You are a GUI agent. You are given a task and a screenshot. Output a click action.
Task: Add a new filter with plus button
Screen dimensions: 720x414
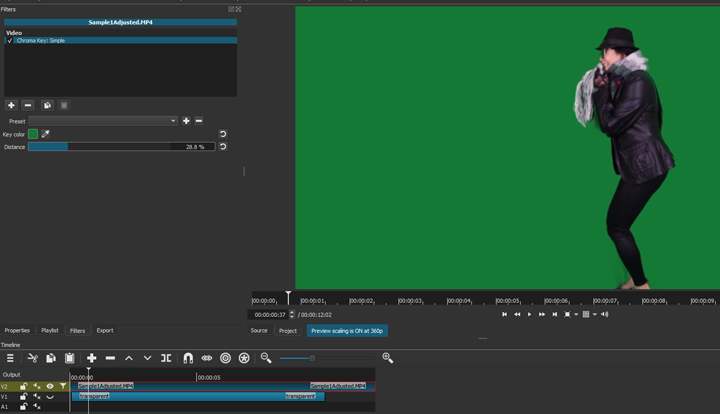pos(11,105)
